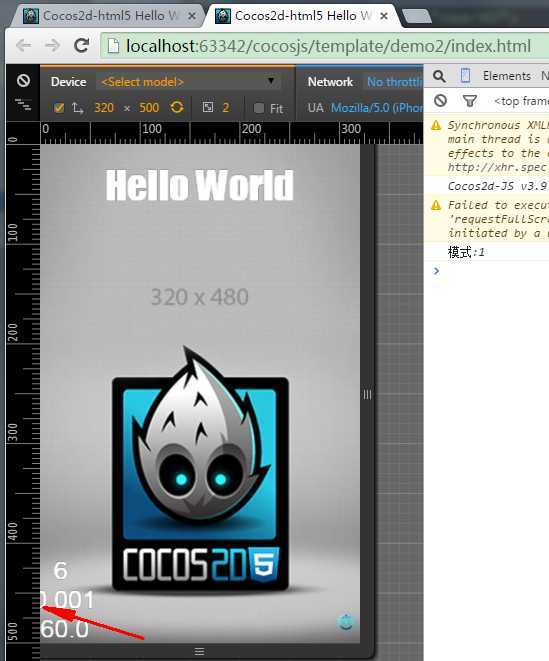
Task: Open the console filter funnel icon
Action: 469,101
